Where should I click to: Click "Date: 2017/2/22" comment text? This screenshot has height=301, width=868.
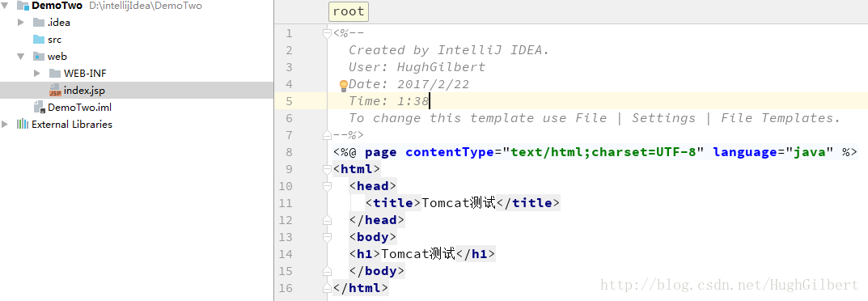pos(409,84)
